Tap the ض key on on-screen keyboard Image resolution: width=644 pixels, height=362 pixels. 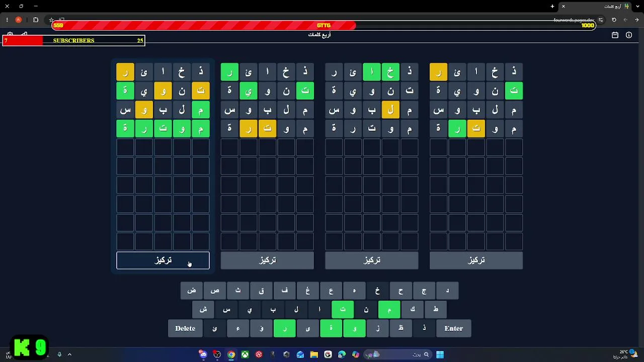tap(192, 291)
